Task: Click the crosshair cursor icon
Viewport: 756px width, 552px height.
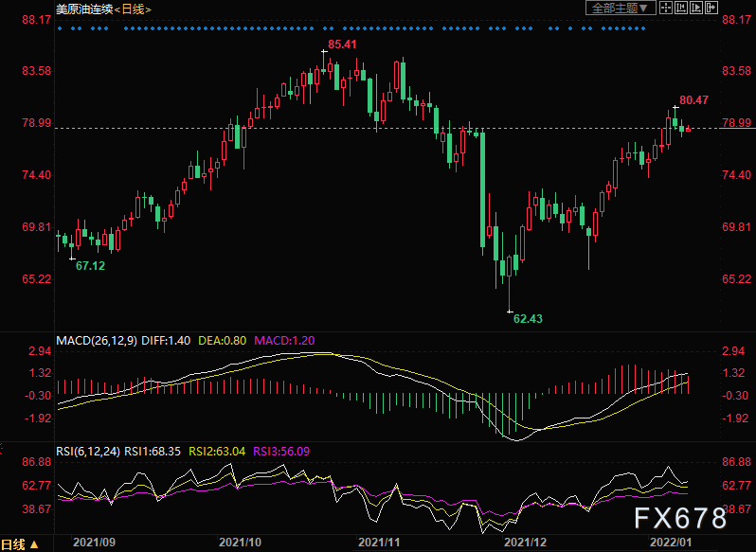Action: click(666, 8)
